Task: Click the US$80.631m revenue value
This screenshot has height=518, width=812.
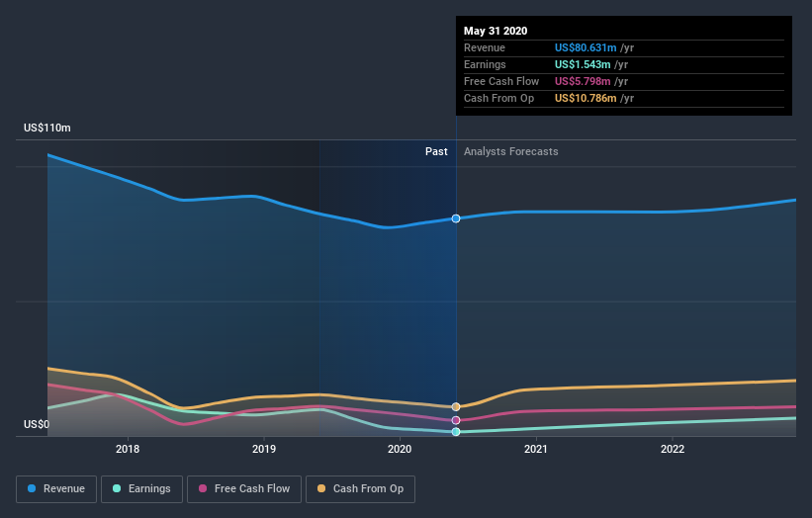Action: coord(586,47)
